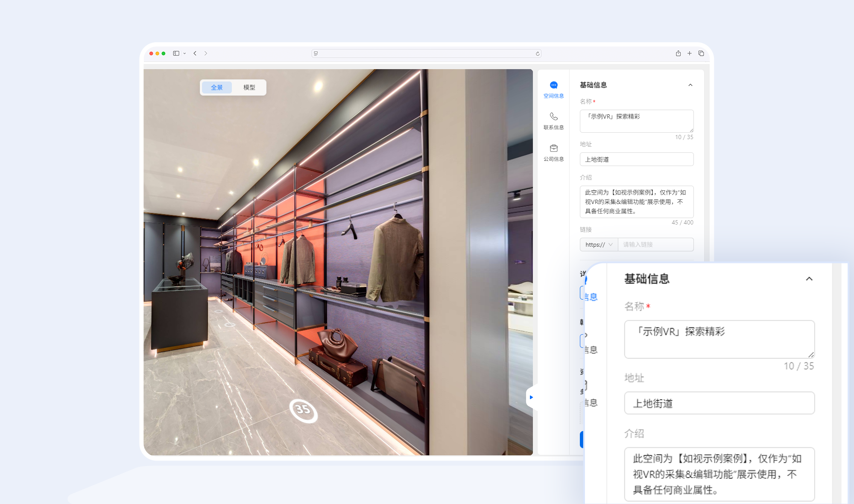Open the sidebar toggle in browser toolbar
Screen dimensions: 854x504
click(x=176, y=53)
